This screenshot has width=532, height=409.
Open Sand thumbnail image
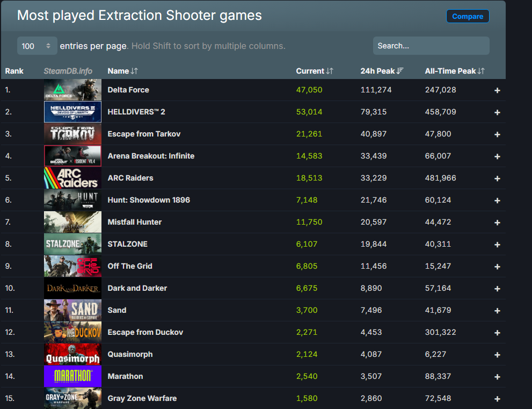tap(72, 310)
